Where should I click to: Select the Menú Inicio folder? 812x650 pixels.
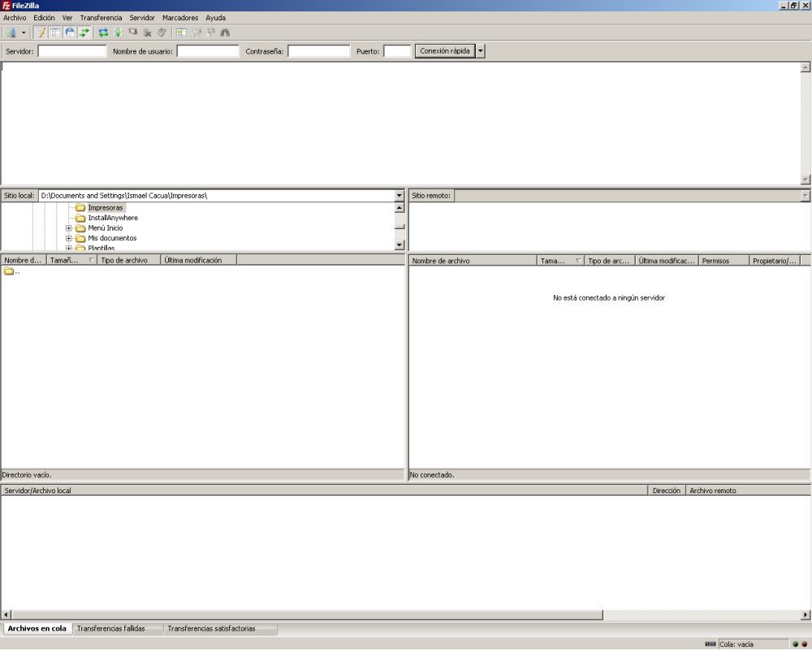(106, 228)
